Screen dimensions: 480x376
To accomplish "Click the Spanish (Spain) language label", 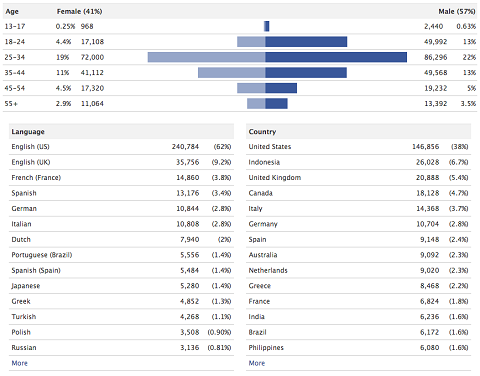I will (x=36, y=270).
